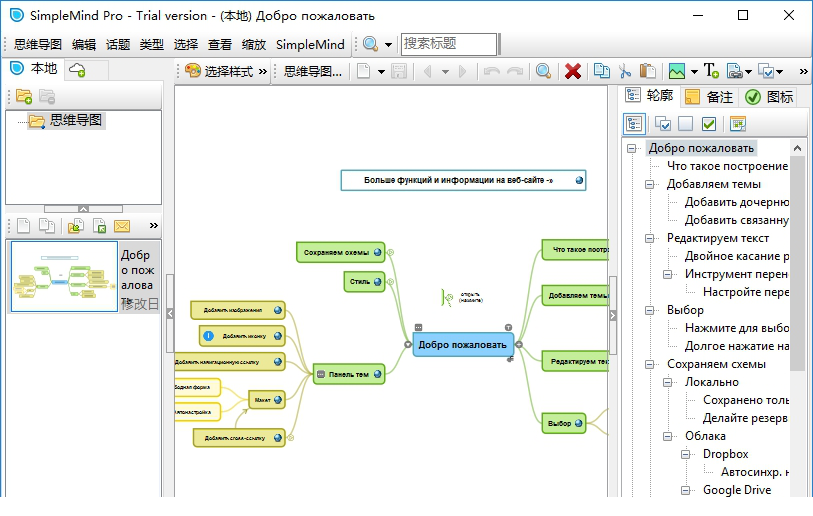Click the 思维导图... toolbar button
The height and width of the screenshot is (516, 813).
pos(313,71)
